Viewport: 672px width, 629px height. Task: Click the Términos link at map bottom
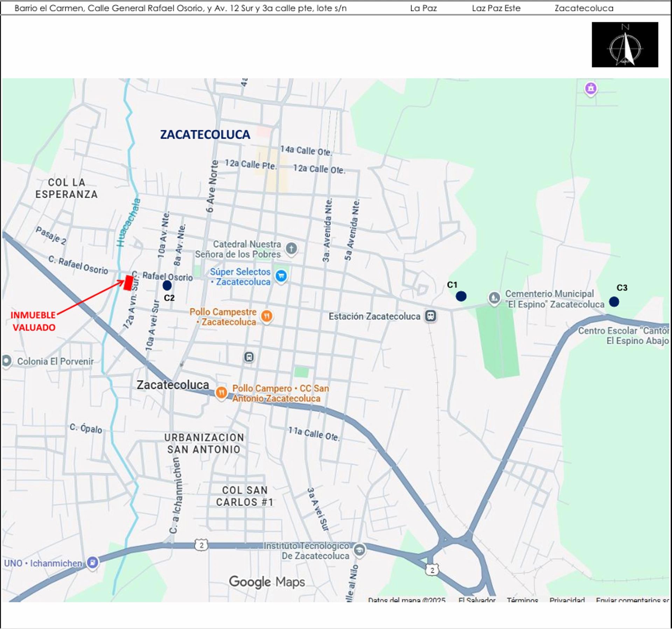[522, 600]
